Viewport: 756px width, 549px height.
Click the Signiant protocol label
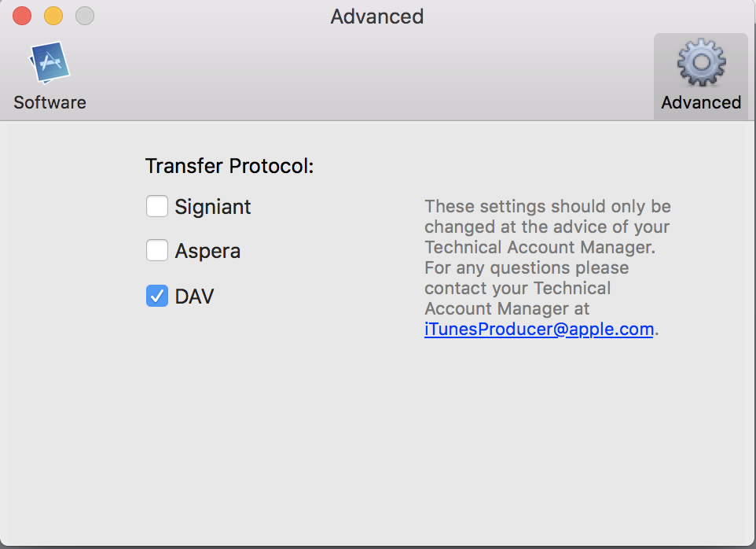click(x=213, y=207)
